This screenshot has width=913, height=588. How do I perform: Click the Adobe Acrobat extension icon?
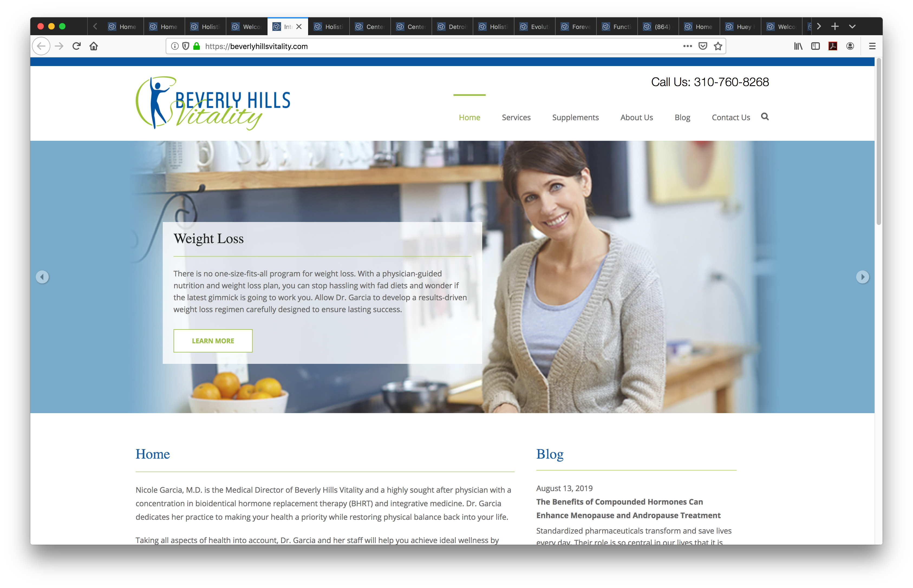(832, 46)
